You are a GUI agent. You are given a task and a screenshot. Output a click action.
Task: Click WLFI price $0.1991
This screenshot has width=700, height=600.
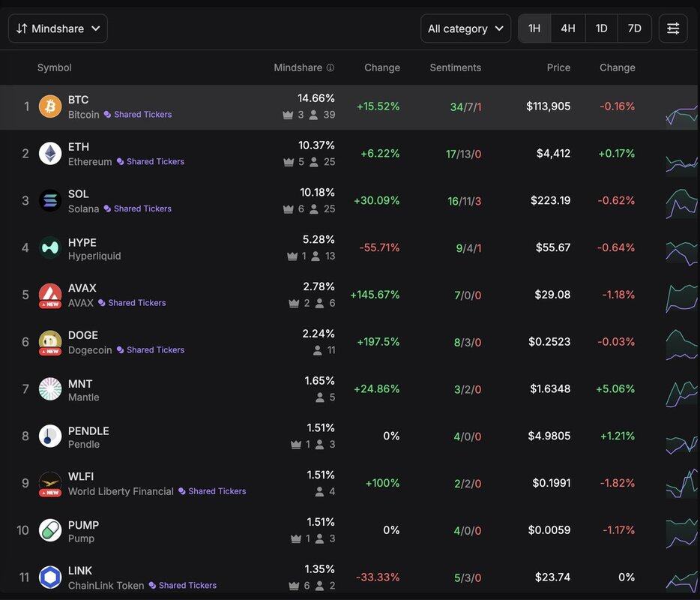coord(552,483)
